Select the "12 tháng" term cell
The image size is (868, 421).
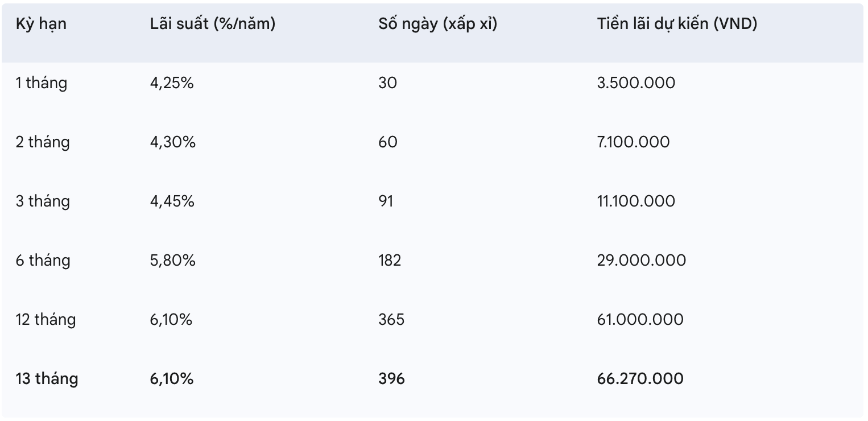[46, 320]
